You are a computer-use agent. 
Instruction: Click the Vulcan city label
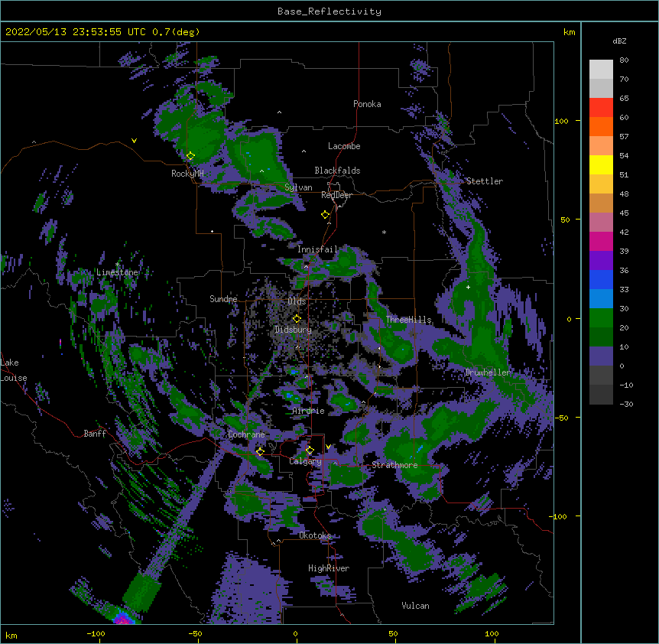(x=415, y=606)
